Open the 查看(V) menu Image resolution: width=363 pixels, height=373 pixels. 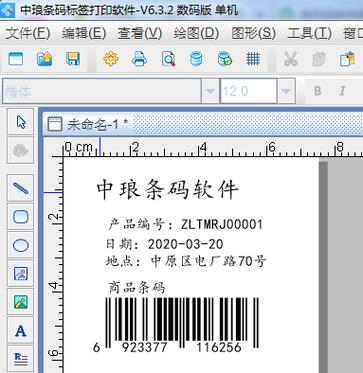pyautogui.click(x=140, y=33)
